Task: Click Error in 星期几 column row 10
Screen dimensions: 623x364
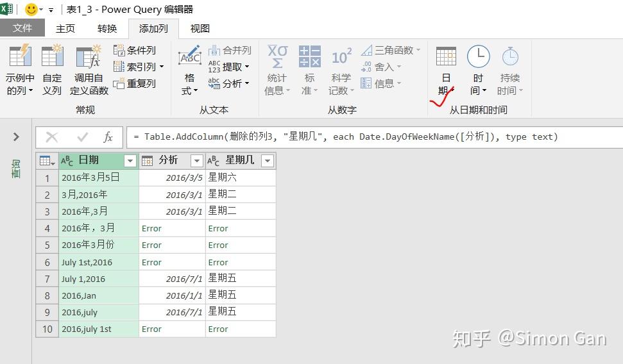Action: (218, 329)
